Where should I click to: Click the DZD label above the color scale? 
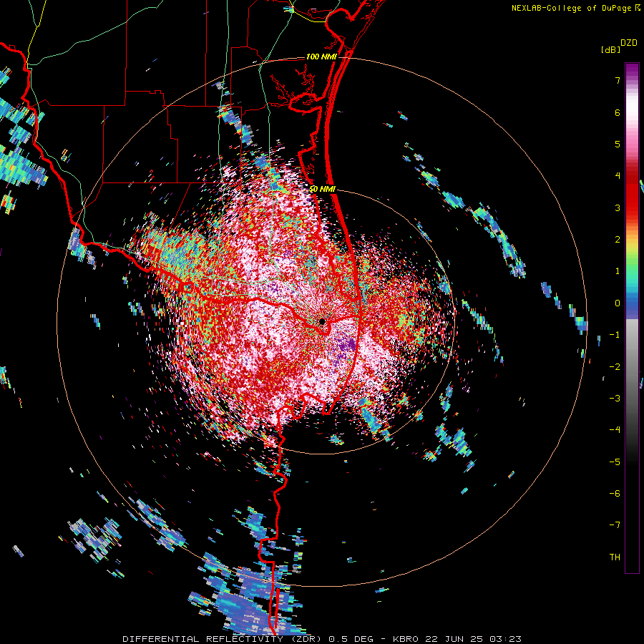coord(629,43)
